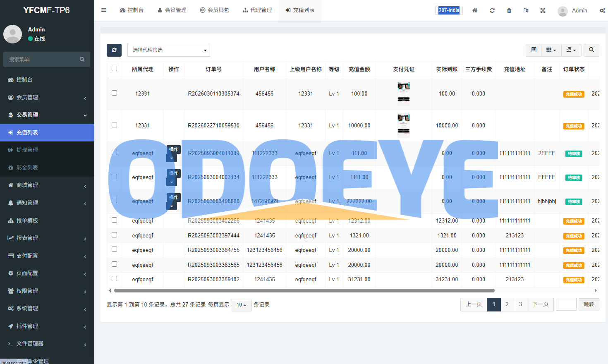Open the 选择代理筛选 agent filter dropdown
The height and width of the screenshot is (364, 608).
pyautogui.click(x=169, y=50)
